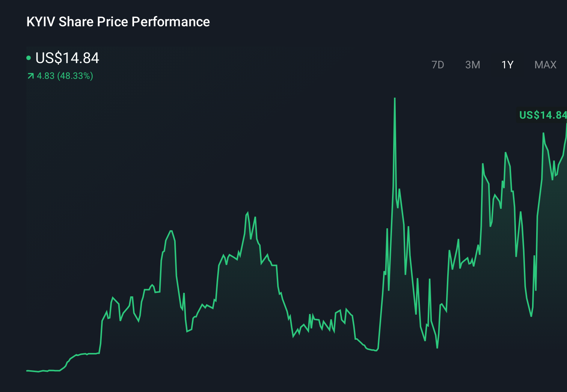The image size is (567, 392).
Task: Click the green dot price indicator icon
Action: pos(29,58)
